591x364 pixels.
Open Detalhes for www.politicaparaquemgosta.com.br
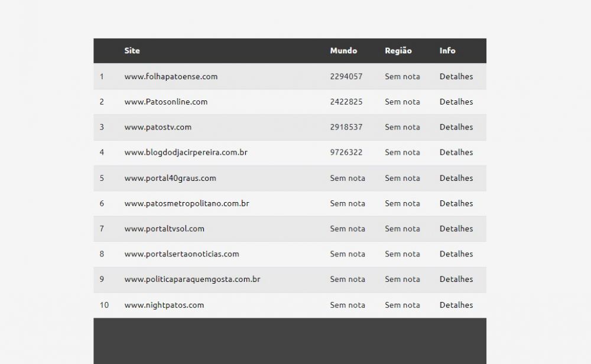pos(456,279)
